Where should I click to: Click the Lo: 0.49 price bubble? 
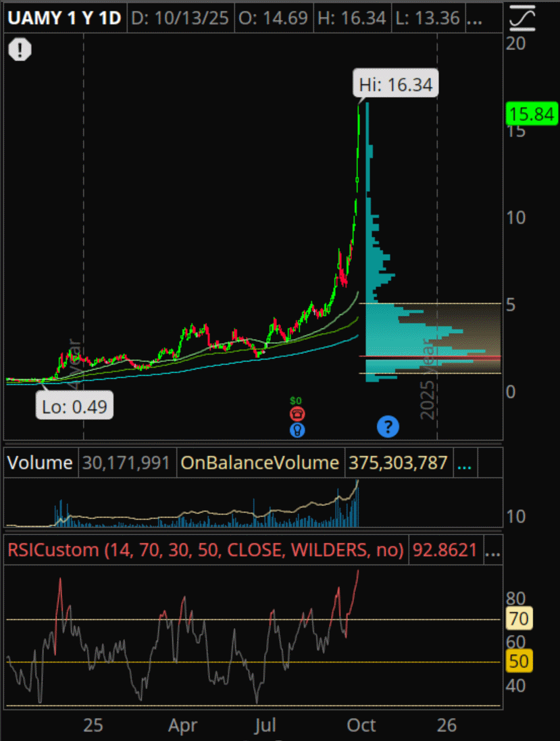75,405
